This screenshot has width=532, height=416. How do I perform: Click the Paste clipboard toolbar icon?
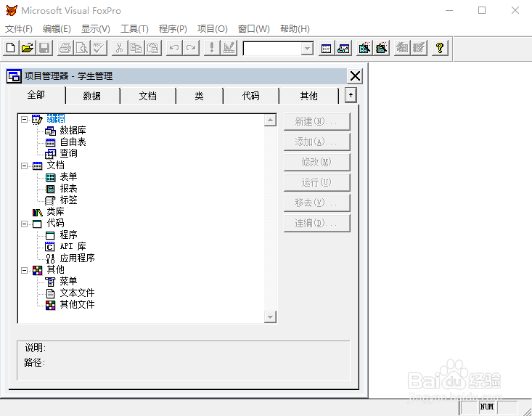point(153,48)
